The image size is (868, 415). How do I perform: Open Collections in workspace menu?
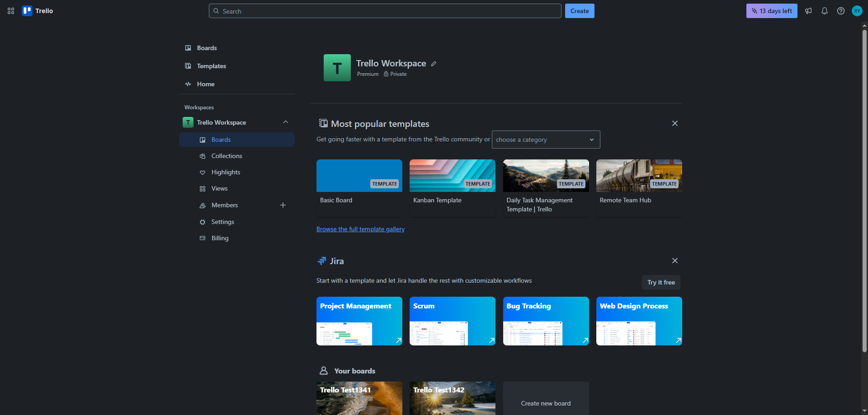(237, 156)
